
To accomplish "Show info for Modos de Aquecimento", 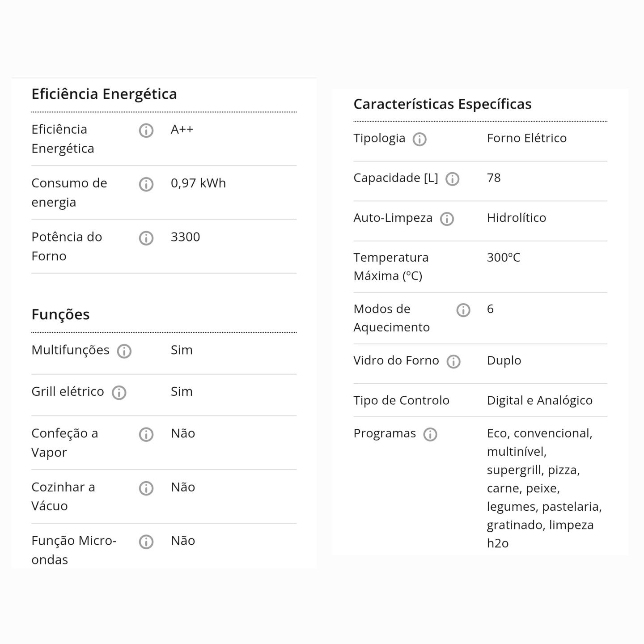I will [463, 310].
